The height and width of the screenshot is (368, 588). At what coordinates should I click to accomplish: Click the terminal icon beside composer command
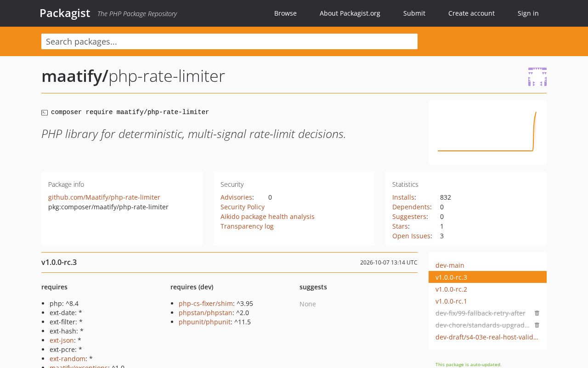[x=45, y=113]
